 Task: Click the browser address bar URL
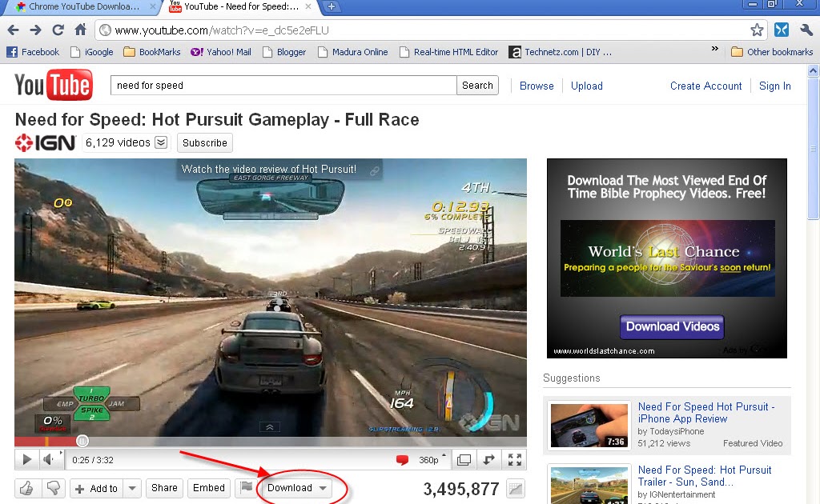[222, 30]
